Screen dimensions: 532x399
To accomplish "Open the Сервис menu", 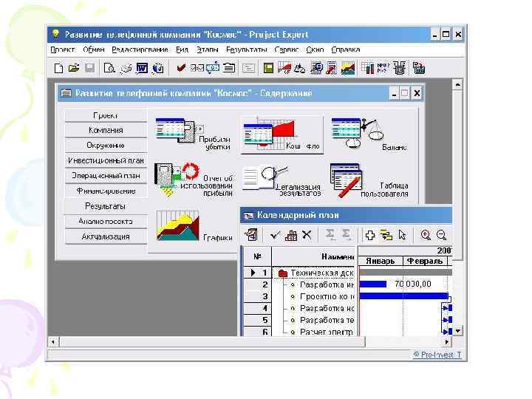I will [x=287, y=50].
